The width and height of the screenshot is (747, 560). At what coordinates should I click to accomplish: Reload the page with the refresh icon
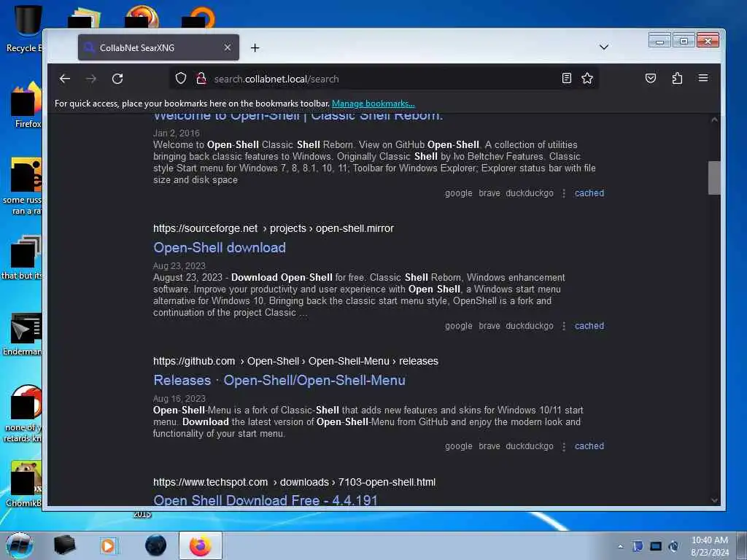click(x=117, y=79)
